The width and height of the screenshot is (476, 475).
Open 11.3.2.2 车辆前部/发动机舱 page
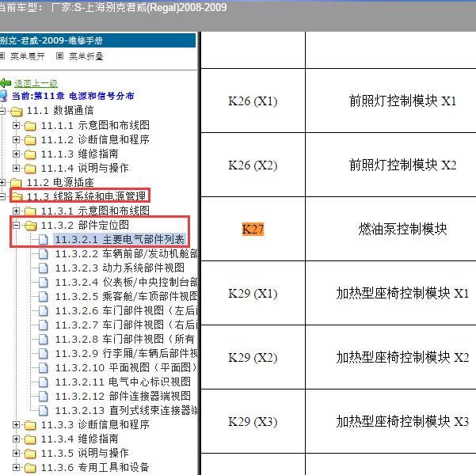[x=126, y=254]
